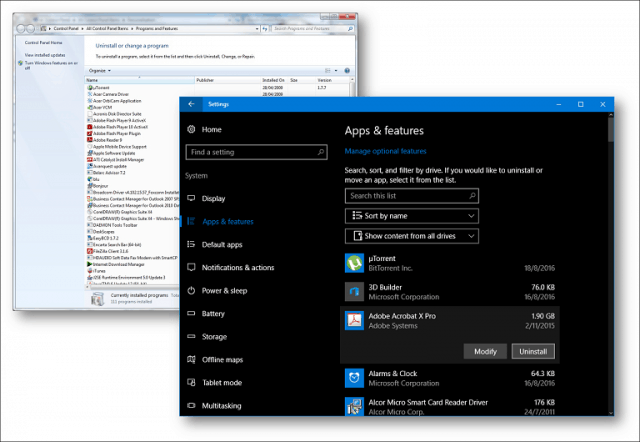Click the Settings back arrow

(x=191, y=104)
